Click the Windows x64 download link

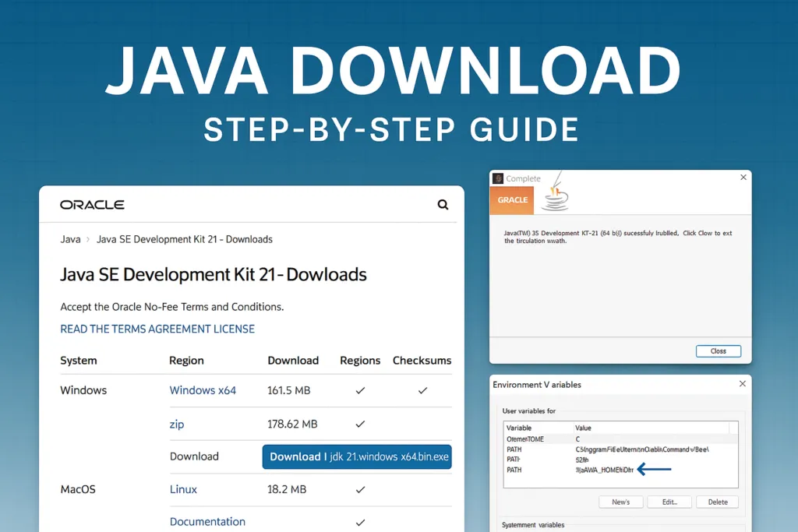[203, 390]
